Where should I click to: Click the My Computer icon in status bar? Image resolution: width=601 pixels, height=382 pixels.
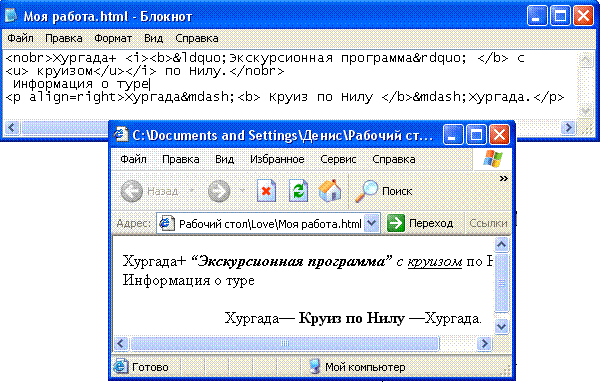(315, 366)
